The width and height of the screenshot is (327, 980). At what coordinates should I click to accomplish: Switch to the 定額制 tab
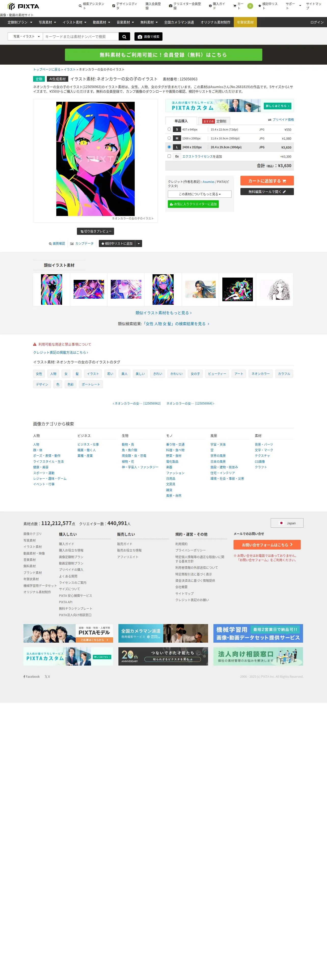click(215, 121)
